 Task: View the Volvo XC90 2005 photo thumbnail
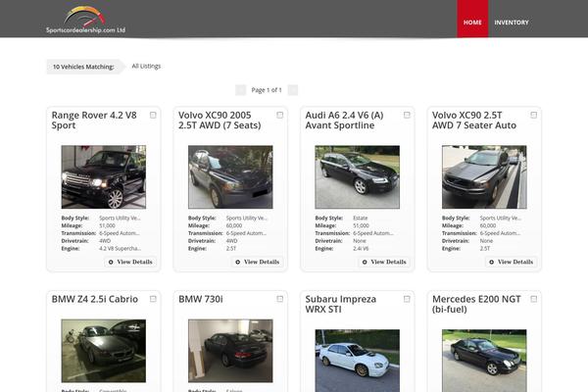[x=230, y=177]
